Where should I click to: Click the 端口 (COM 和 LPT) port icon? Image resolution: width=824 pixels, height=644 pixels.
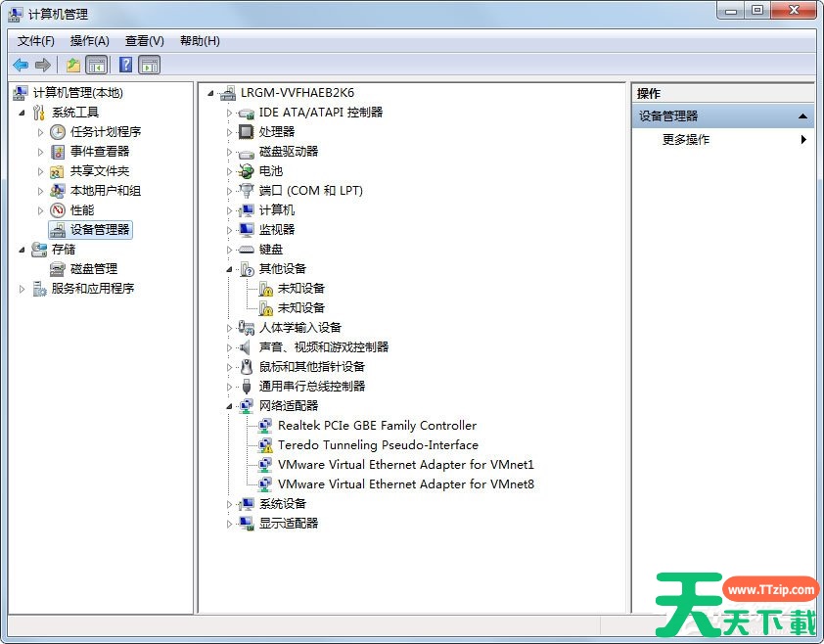point(246,191)
